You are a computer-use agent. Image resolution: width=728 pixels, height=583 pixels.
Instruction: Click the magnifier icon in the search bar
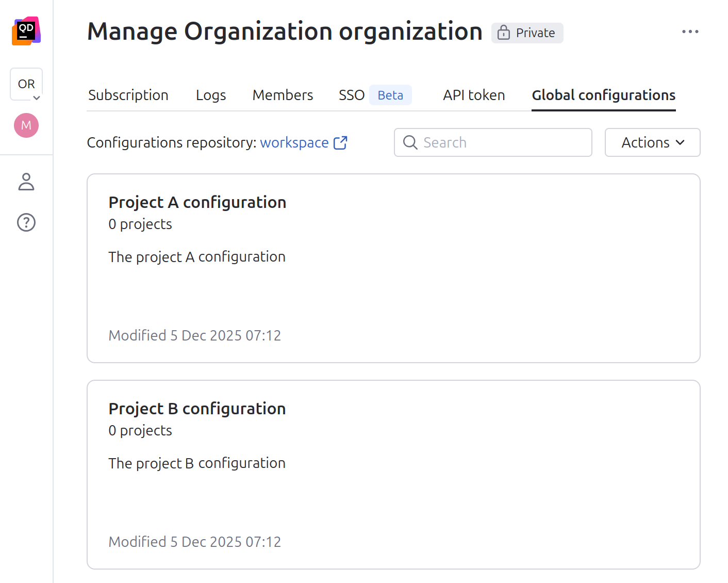pos(410,142)
